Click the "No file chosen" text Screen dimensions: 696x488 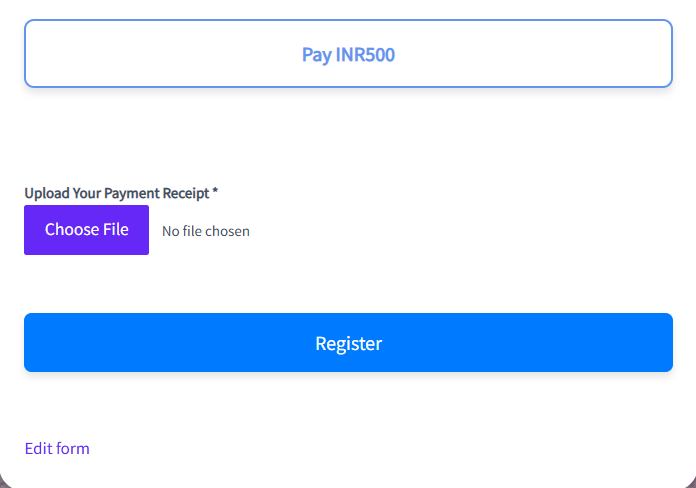coord(206,231)
